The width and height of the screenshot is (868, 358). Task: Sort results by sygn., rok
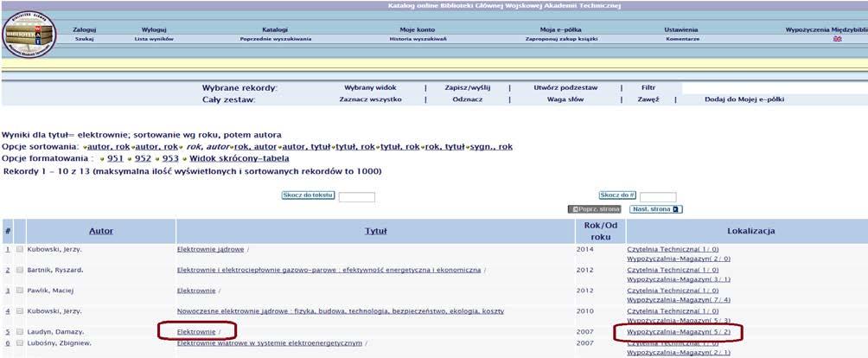[491, 147]
